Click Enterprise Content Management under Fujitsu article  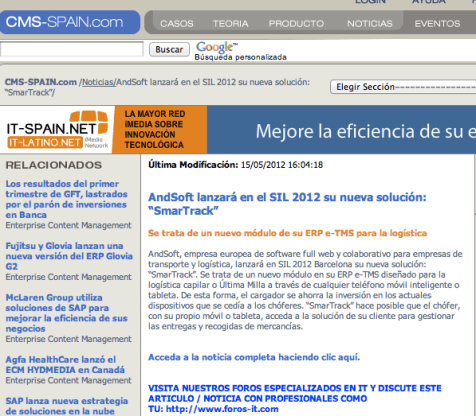pyautogui.click(x=68, y=277)
